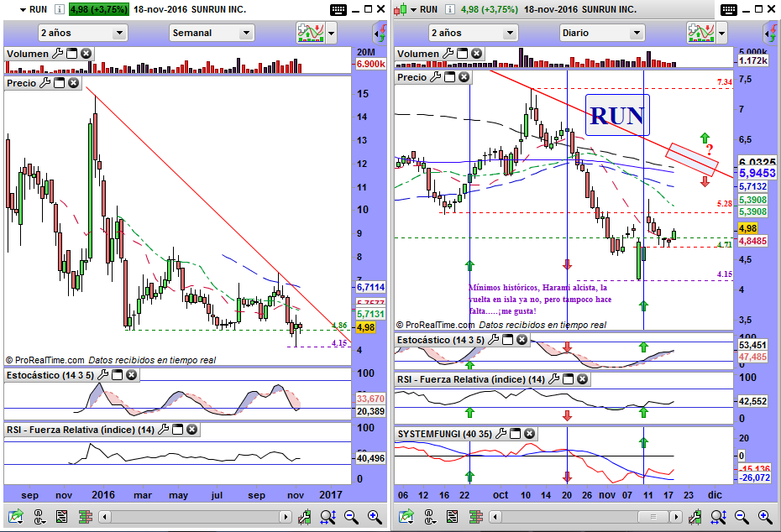
Task: Remove the RSI panel from the Diario chart
Action: (x=582, y=379)
